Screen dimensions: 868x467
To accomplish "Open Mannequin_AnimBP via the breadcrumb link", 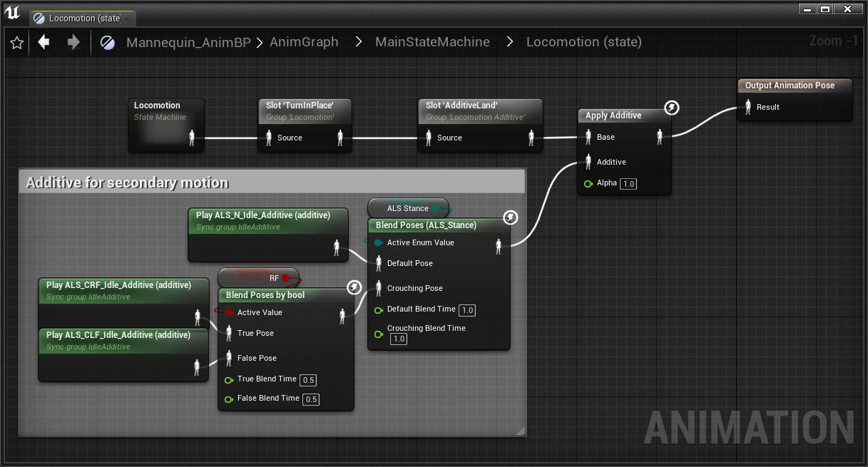I will point(188,42).
